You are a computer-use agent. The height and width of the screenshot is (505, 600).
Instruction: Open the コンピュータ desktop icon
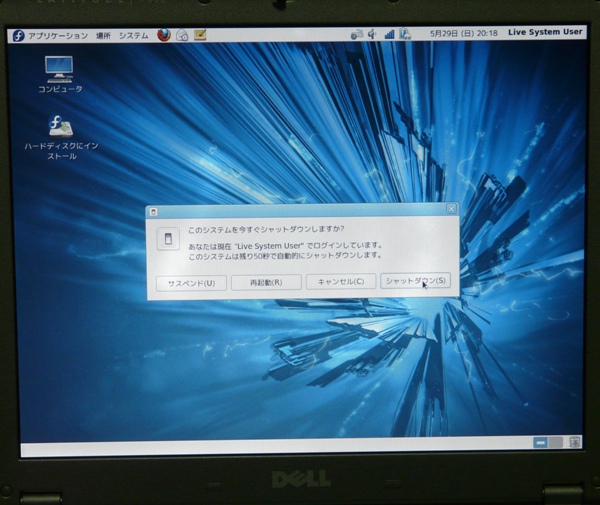click(60, 68)
